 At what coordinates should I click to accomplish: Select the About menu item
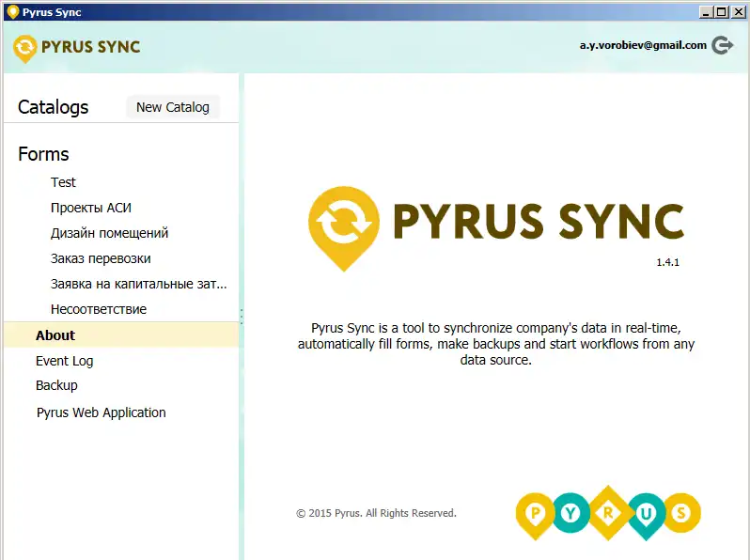point(121,334)
